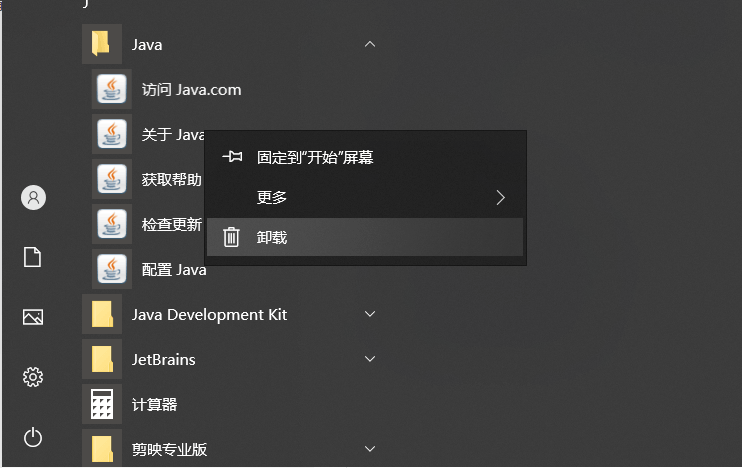Image resolution: width=742 pixels, height=468 pixels.
Task: Click the Java icon beside 获取帮助
Action: 112,179
